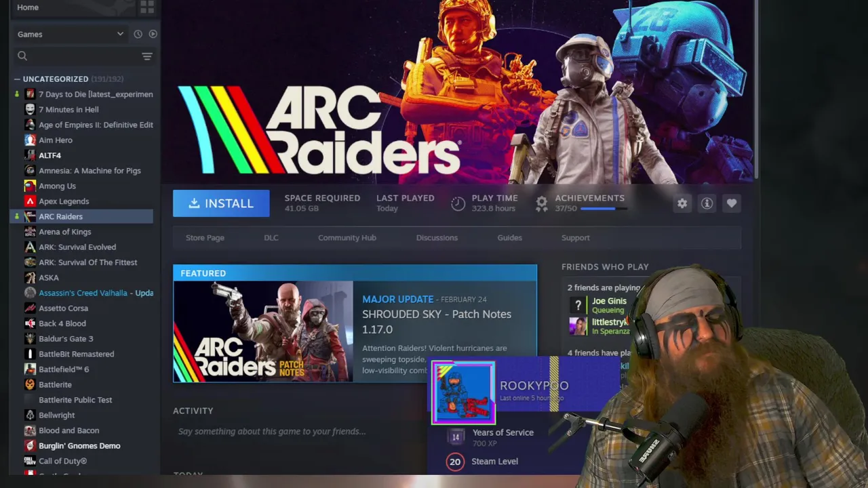868x488 pixels.
Task: Open the Store Page tab
Action: (x=205, y=238)
